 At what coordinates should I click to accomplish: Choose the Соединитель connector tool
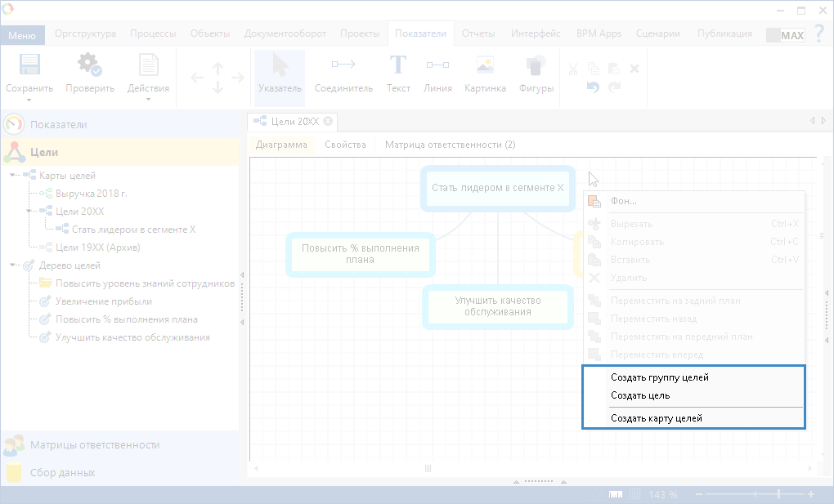[343, 66]
